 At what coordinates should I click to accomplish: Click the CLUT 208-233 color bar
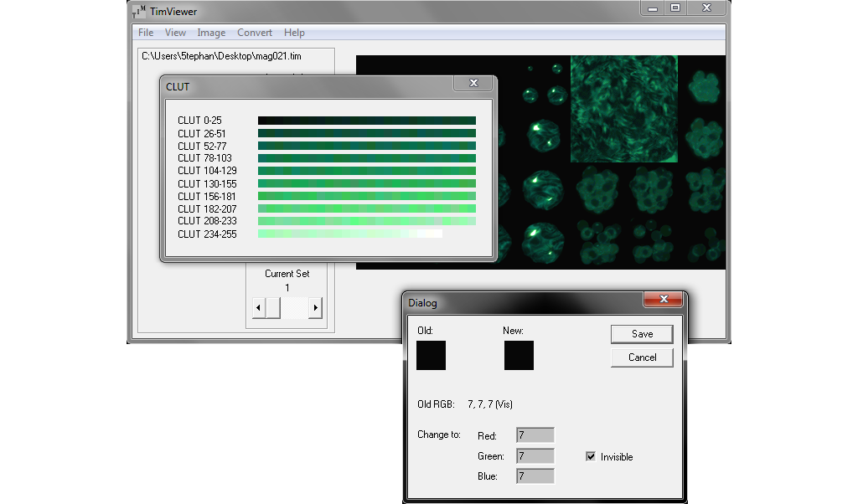coord(367,221)
